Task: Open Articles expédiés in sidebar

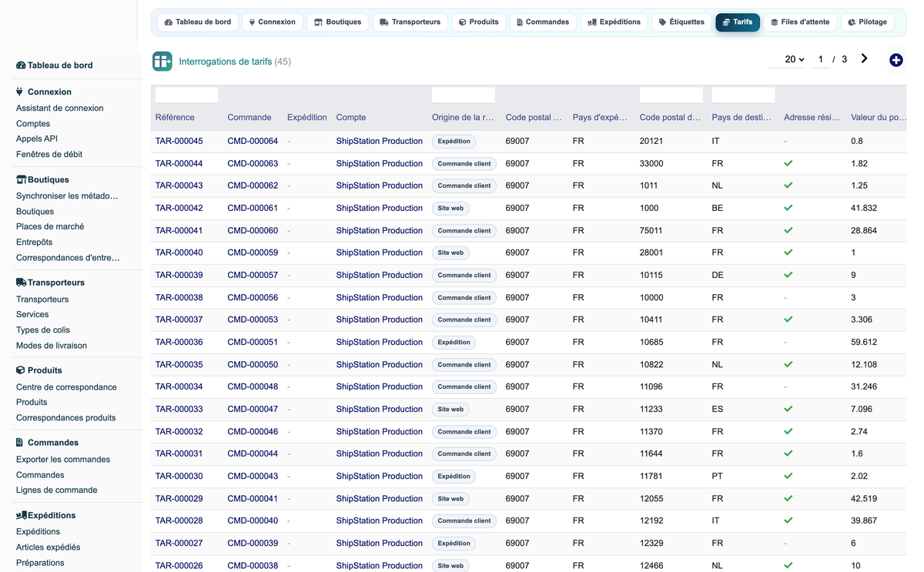Action: [x=49, y=547]
